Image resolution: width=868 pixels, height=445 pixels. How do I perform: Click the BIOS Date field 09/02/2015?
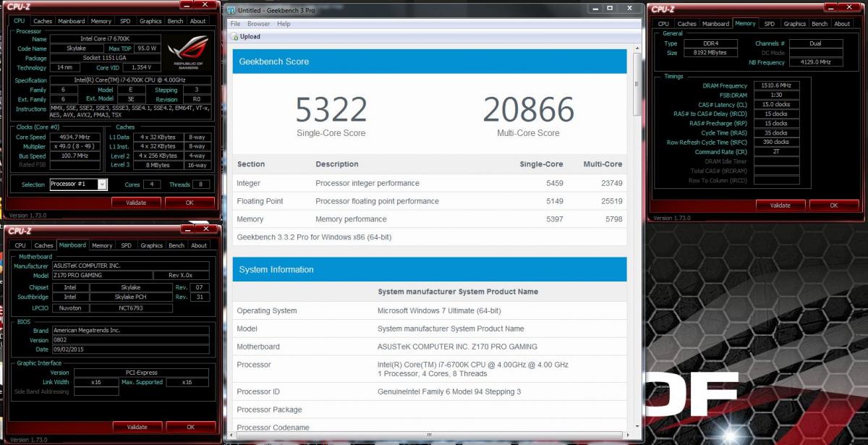coord(130,349)
